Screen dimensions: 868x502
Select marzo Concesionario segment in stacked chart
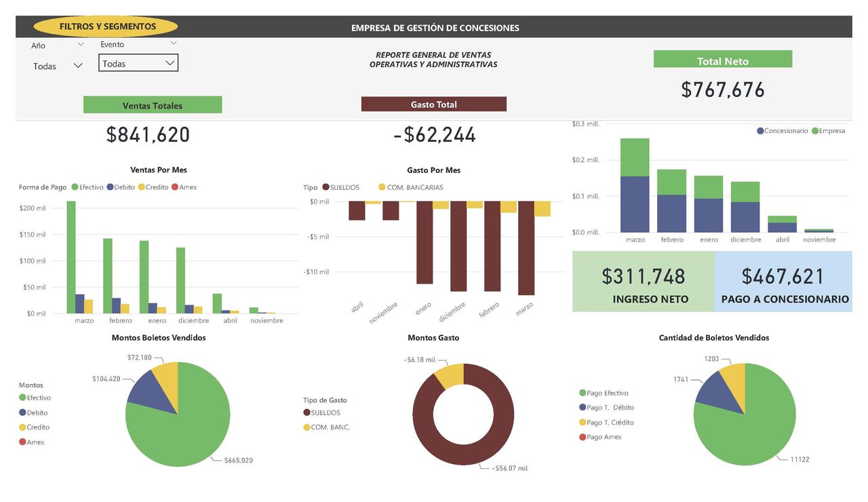pyautogui.click(x=635, y=204)
